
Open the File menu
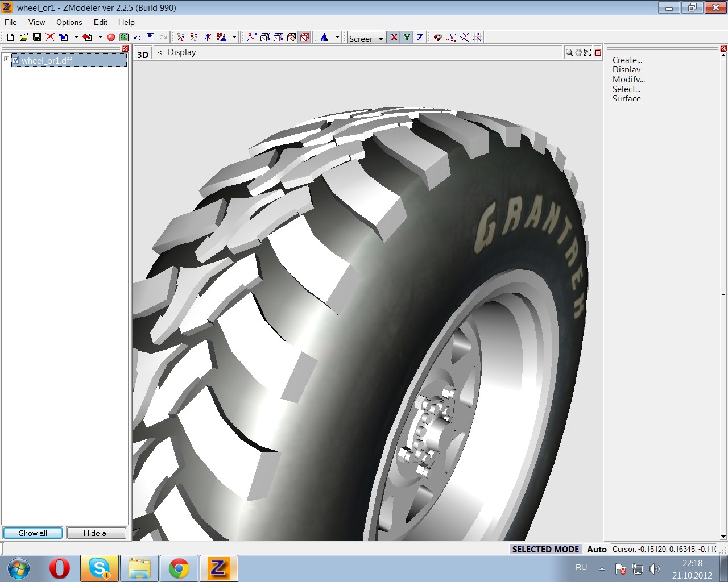coord(11,22)
